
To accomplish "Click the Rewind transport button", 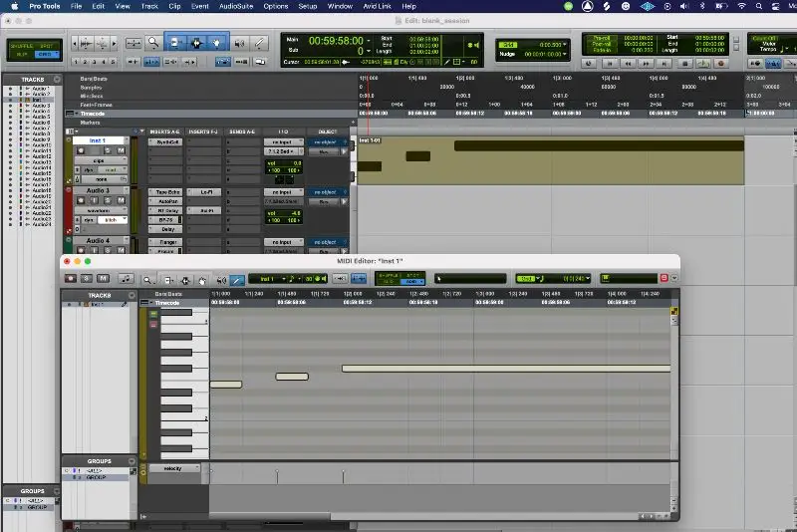I will (x=629, y=64).
